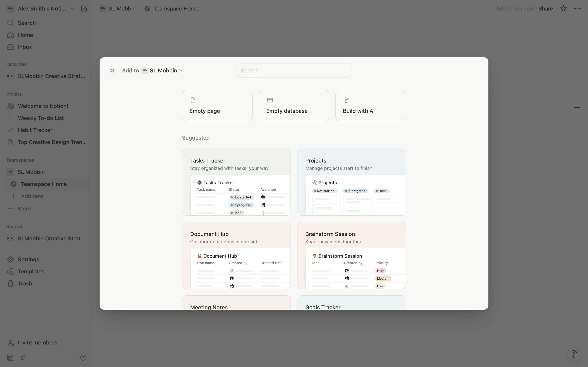Create an Empty page
The image size is (588, 367).
(217, 106)
